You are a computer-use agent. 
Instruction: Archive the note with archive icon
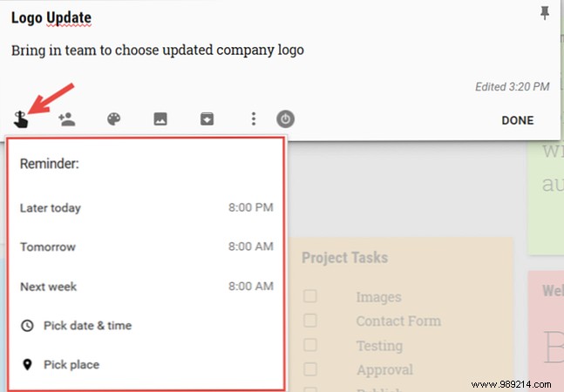[207, 119]
